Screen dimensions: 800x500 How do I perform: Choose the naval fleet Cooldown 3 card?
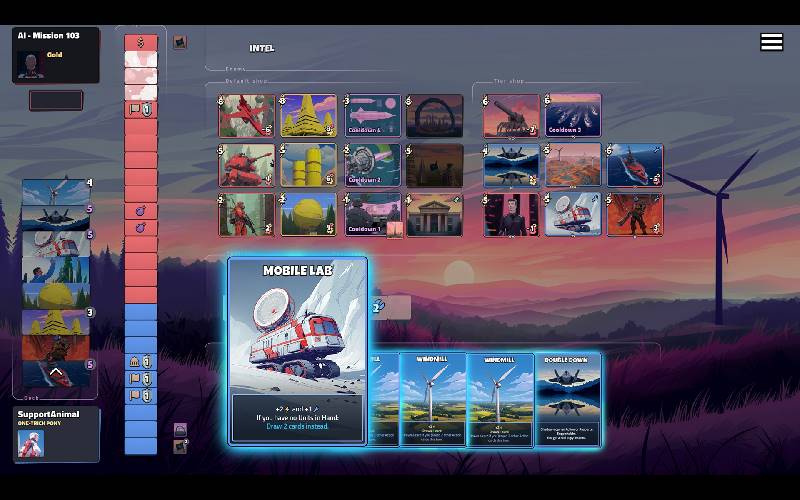click(572, 116)
